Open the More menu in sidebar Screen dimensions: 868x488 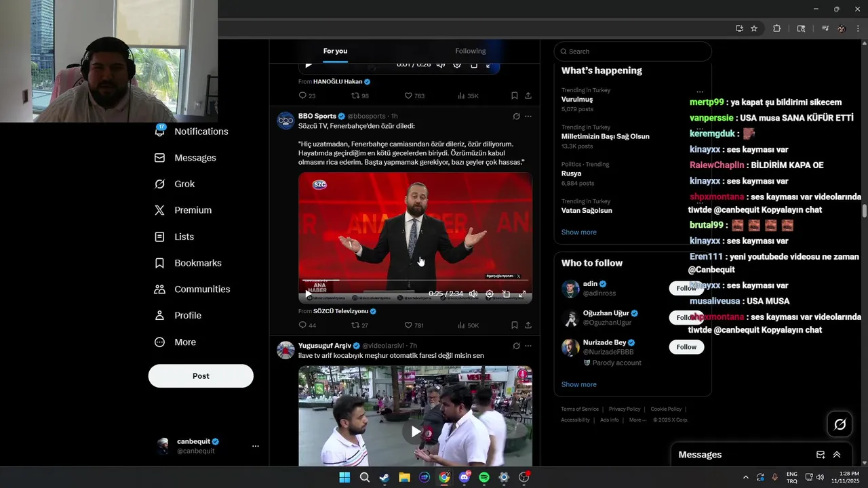[x=176, y=342]
